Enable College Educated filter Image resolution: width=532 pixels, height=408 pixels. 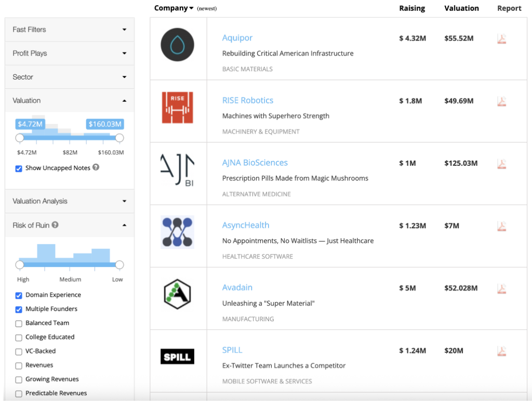coord(19,337)
